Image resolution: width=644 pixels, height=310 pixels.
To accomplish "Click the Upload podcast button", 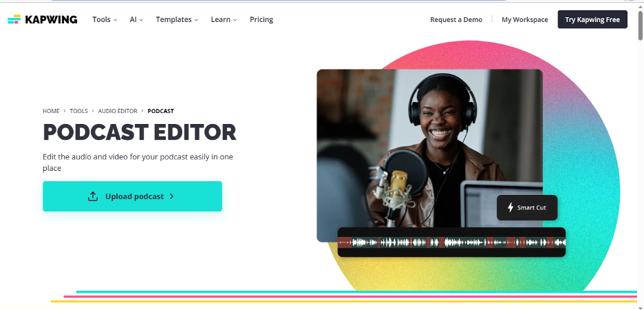I will (x=132, y=196).
